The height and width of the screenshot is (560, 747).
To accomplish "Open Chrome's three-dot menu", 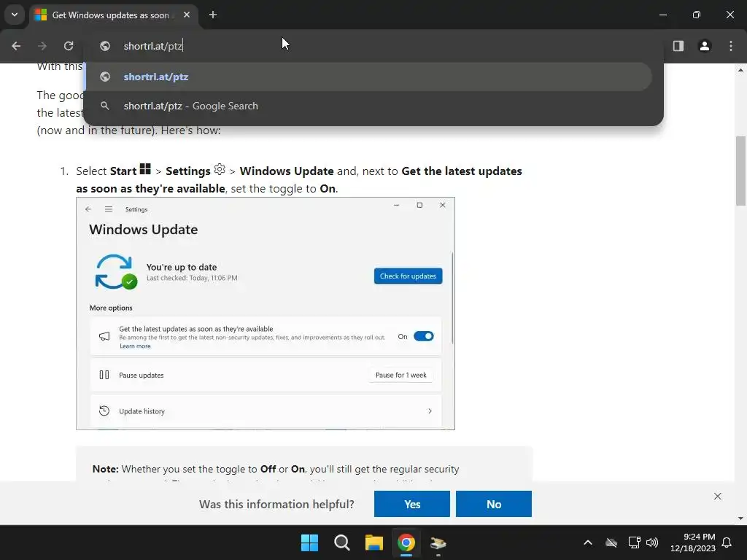I will tap(731, 46).
